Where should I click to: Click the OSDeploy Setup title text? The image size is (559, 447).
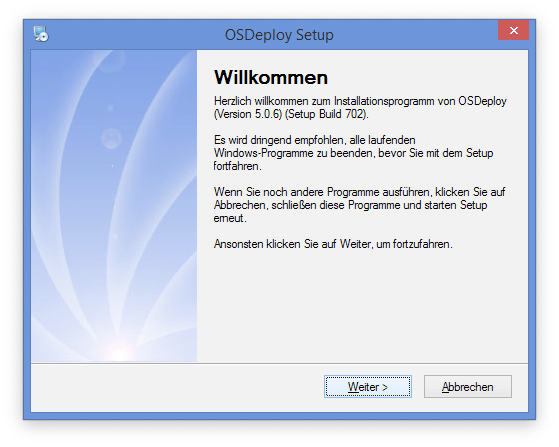click(279, 35)
